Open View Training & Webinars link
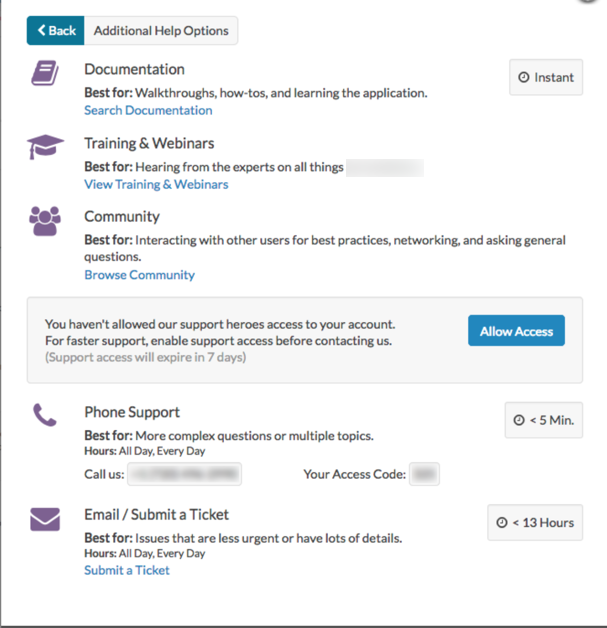This screenshot has width=607, height=628. [x=156, y=184]
